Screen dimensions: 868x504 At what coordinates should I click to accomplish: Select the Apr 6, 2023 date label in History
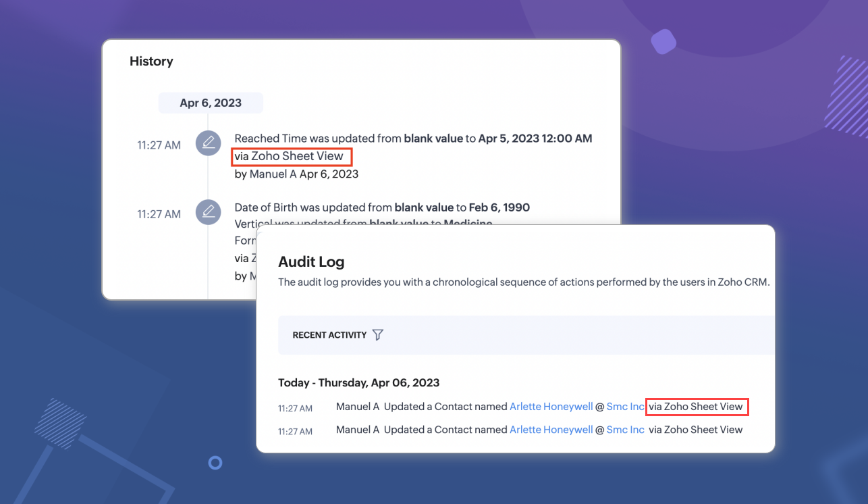[x=211, y=103]
